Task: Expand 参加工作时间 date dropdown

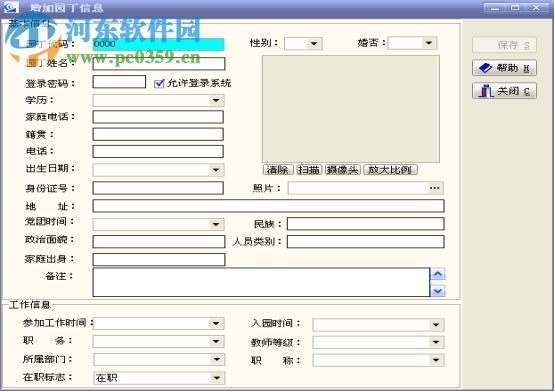Action: [216, 323]
